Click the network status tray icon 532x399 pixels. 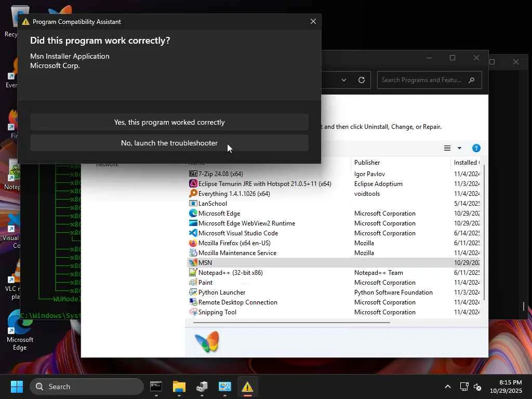[464, 387]
